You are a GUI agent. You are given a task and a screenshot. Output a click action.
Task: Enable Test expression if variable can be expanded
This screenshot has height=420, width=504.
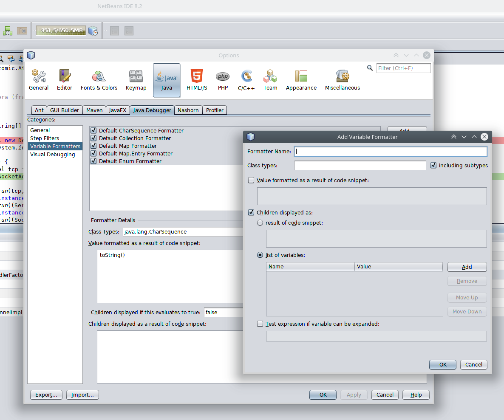click(260, 324)
